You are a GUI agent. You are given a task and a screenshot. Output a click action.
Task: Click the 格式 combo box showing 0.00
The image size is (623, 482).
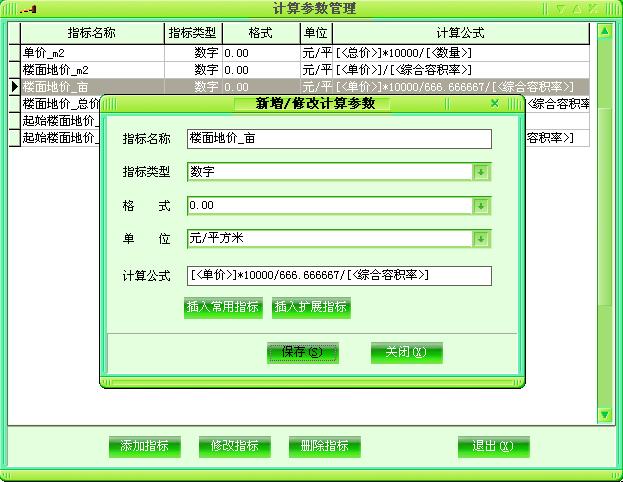[x=339, y=206]
